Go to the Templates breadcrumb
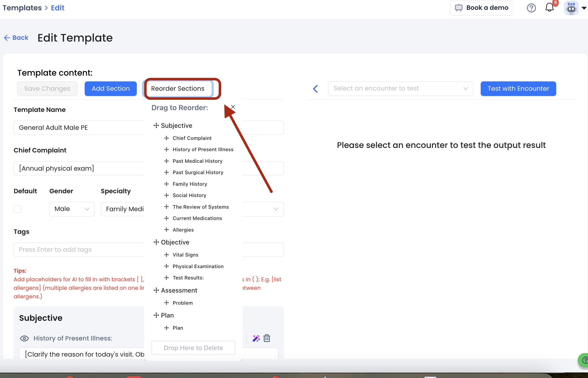This screenshot has height=378, width=588. tap(22, 8)
